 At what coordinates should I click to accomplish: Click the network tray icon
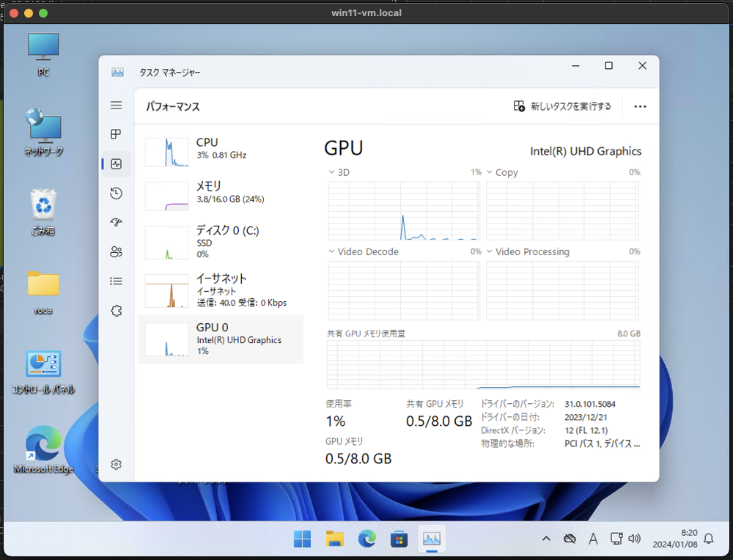pos(616,539)
